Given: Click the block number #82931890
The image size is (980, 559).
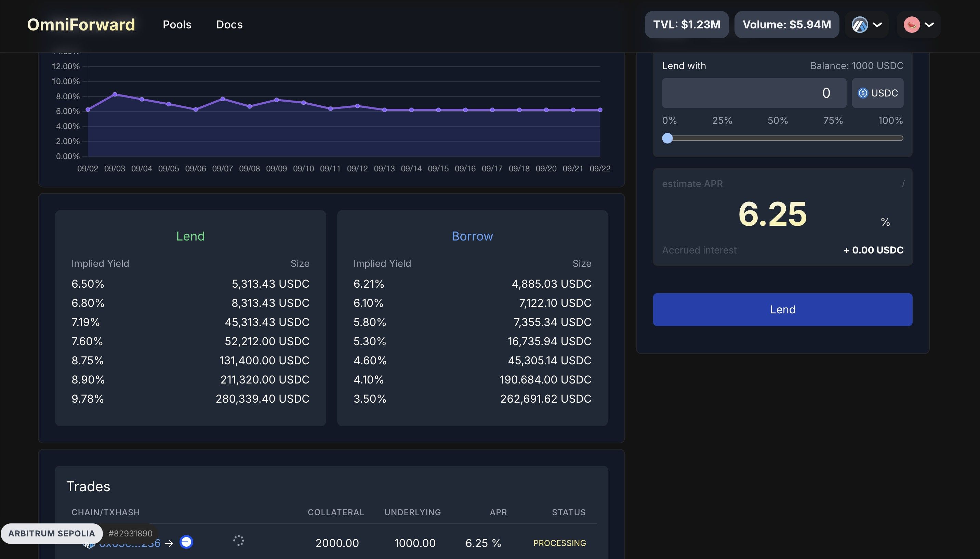Looking at the screenshot, I should click(x=131, y=533).
